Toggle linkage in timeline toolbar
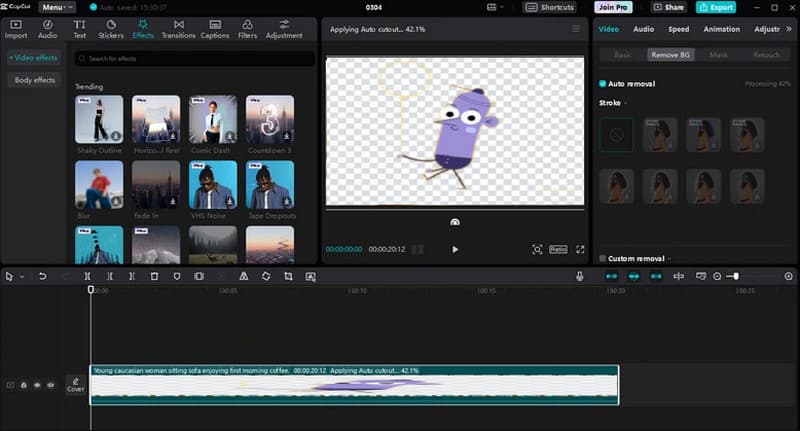 pos(656,276)
